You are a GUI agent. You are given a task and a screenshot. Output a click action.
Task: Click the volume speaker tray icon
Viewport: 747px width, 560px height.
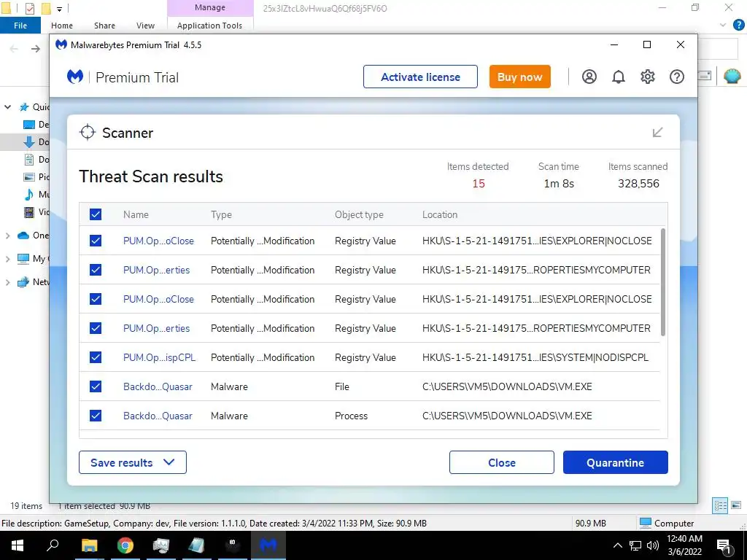tap(653, 545)
